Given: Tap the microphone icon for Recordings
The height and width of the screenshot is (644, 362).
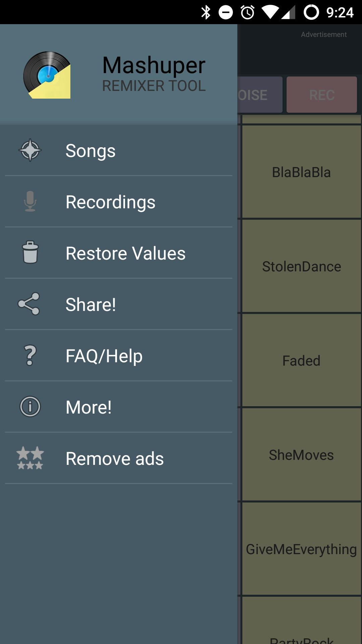Looking at the screenshot, I should coord(30,201).
